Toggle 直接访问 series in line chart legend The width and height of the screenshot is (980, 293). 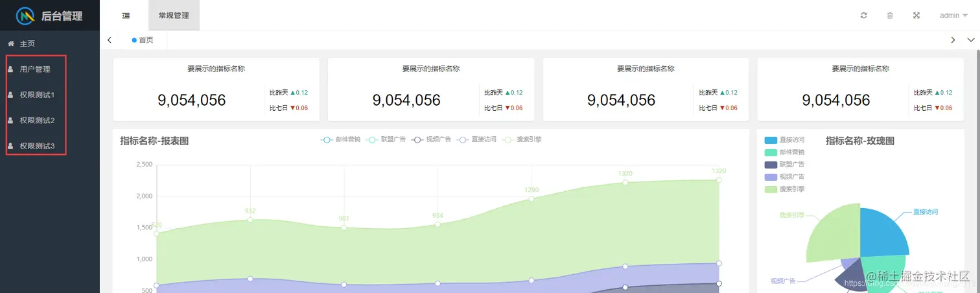[476, 139]
